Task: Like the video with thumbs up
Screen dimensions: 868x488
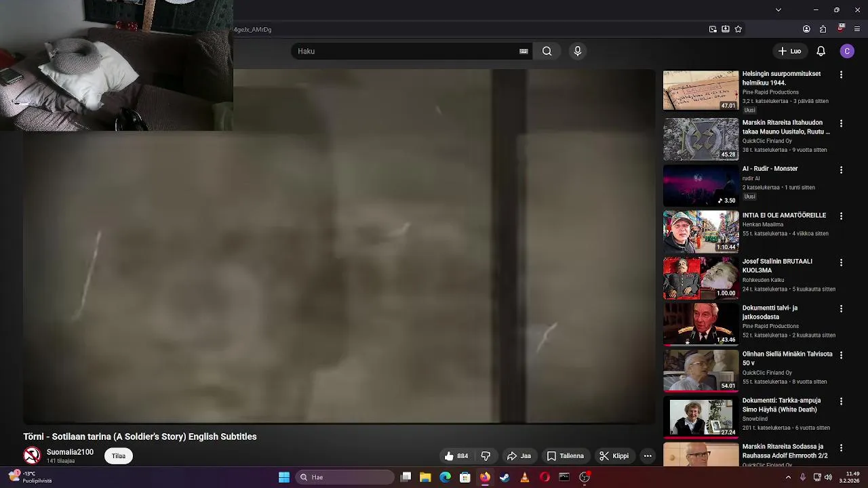Action: pos(456,456)
